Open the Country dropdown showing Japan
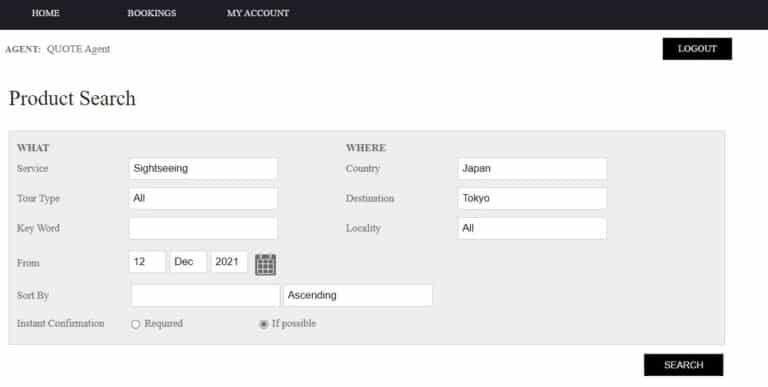Image resolution: width=768 pixels, height=387 pixels. point(532,169)
